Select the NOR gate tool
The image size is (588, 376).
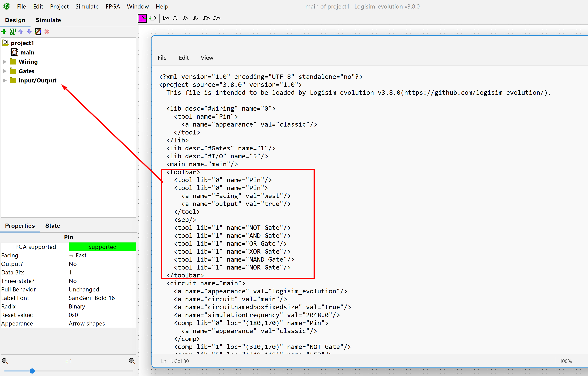point(217,18)
